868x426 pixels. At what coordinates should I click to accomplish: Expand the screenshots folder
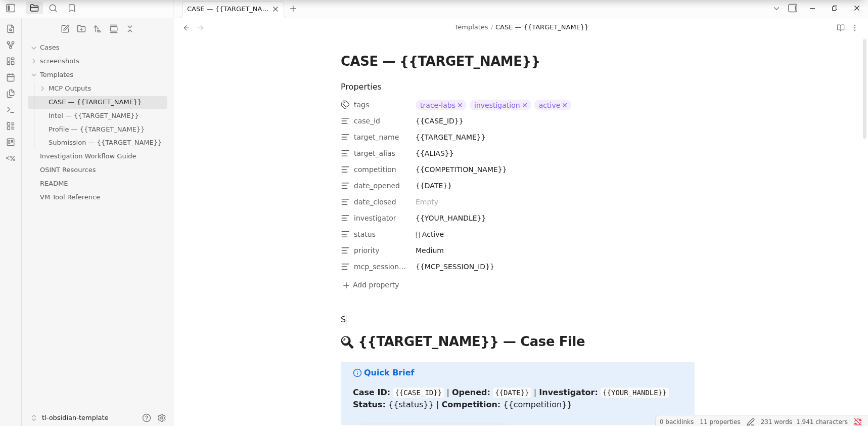[x=34, y=61]
